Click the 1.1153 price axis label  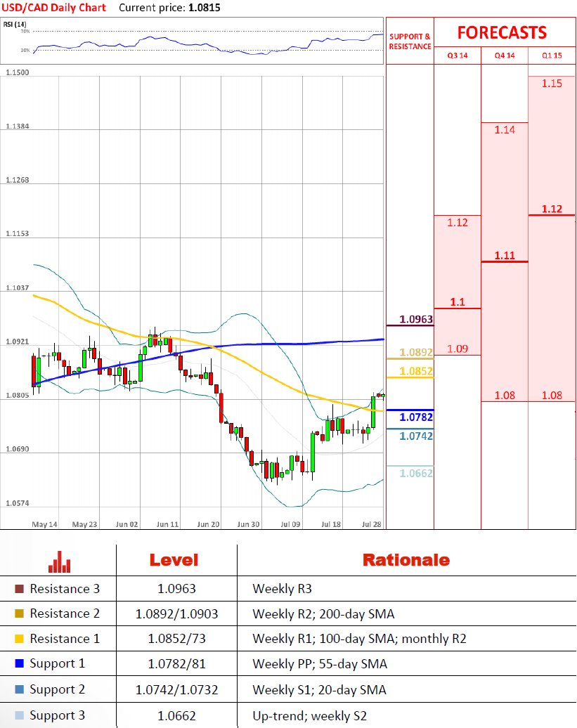pyautogui.click(x=17, y=233)
